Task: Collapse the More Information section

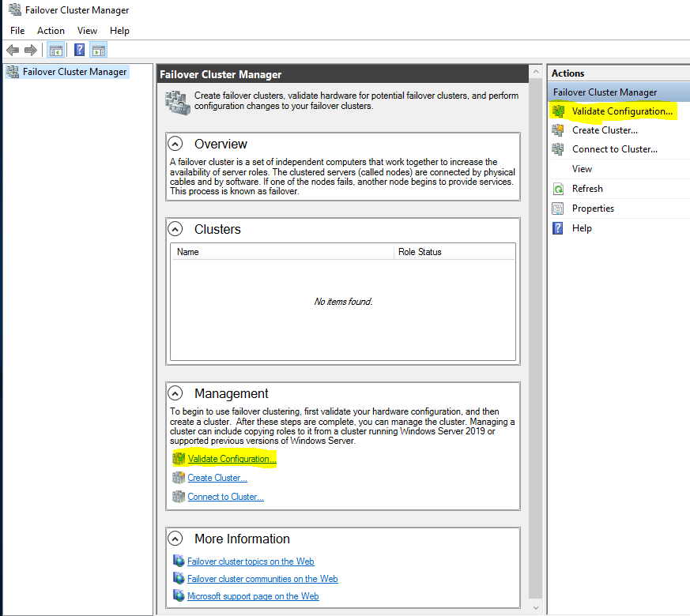Action: point(178,539)
